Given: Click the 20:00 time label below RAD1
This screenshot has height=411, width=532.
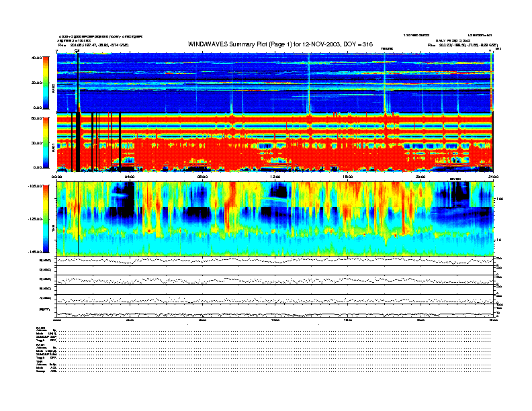Looking at the screenshot, I should (x=420, y=177).
